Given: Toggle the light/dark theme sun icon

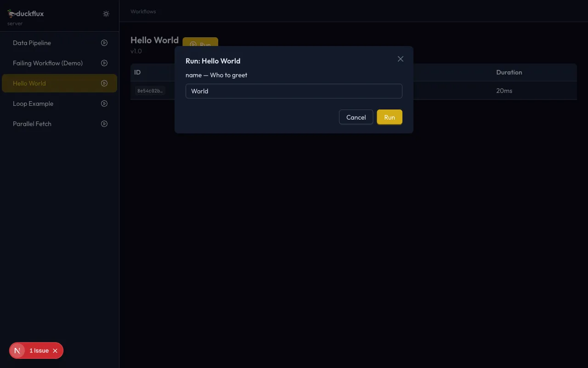Looking at the screenshot, I should 106,14.
